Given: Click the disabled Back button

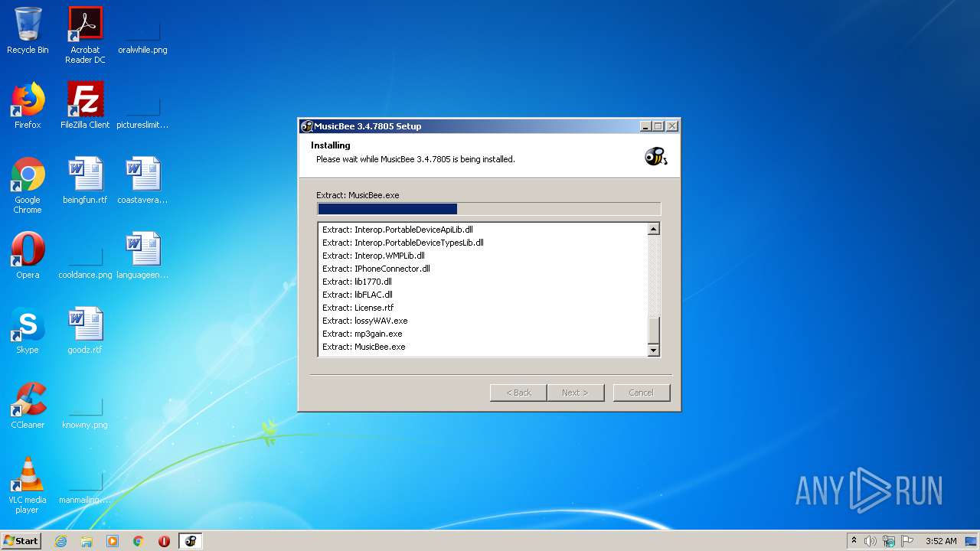Looking at the screenshot, I should pos(518,393).
